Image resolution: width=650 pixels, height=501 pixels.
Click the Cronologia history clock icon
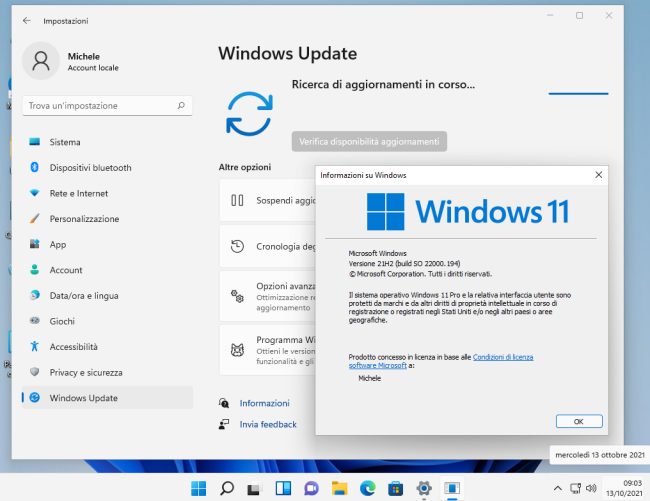(237, 247)
